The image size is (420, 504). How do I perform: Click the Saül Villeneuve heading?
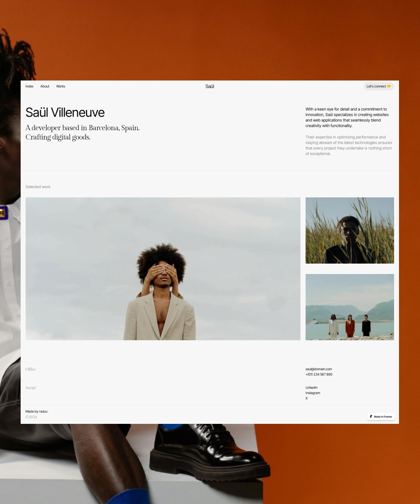[x=65, y=113]
